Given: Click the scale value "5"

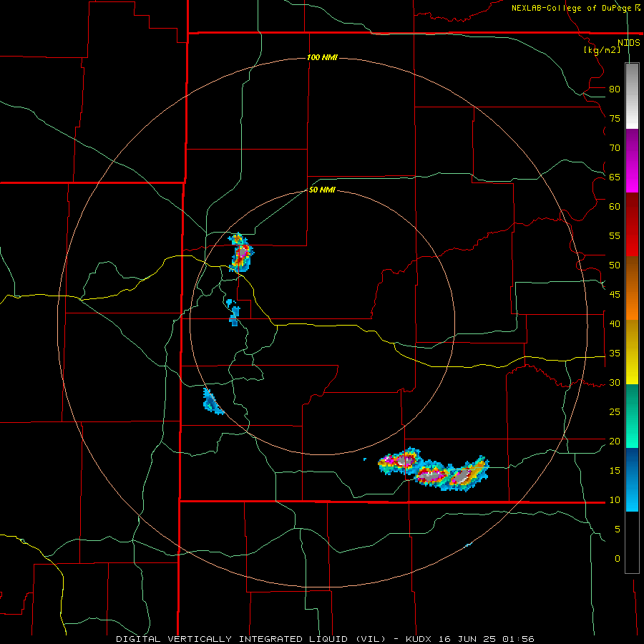Looking at the screenshot, I should [x=618, y=530].
